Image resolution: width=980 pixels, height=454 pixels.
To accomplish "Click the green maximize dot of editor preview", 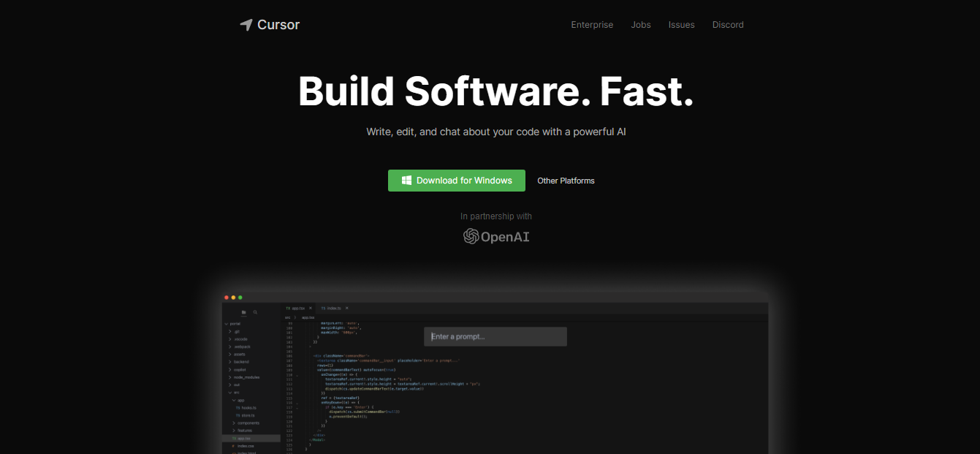I will [x=240, y=298].
